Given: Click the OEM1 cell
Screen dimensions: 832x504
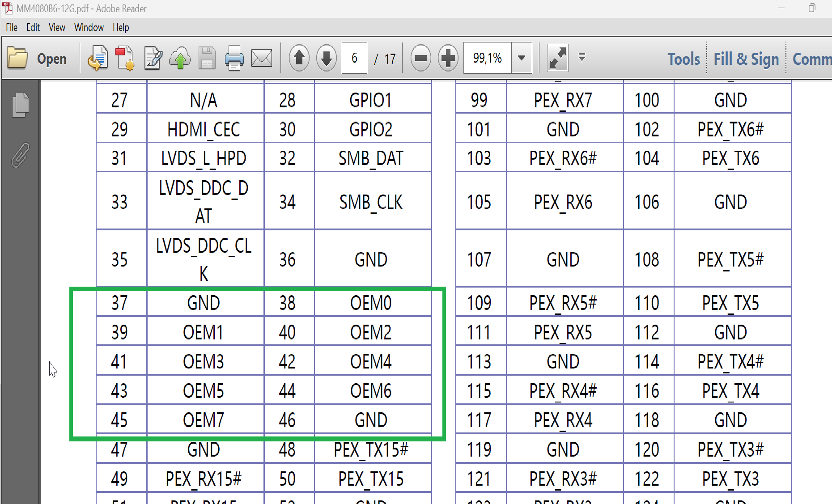Looking at the screenshot, I should click(x=205, y=331).
